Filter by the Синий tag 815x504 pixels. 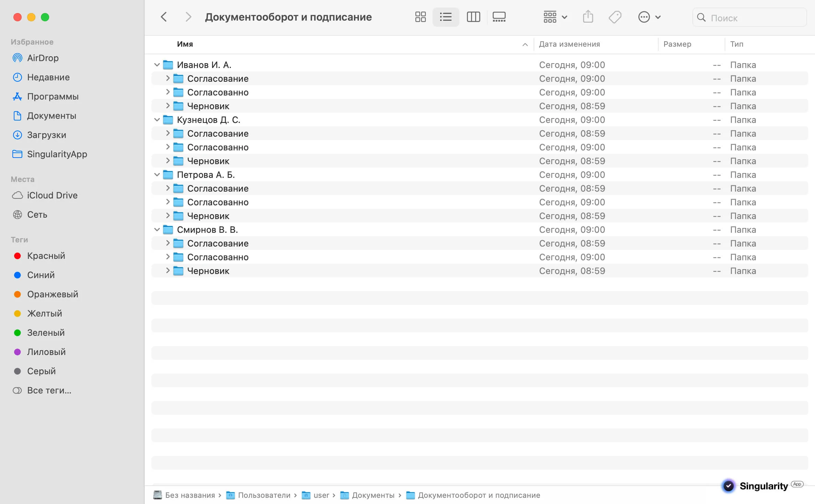(x=34, y=275)
